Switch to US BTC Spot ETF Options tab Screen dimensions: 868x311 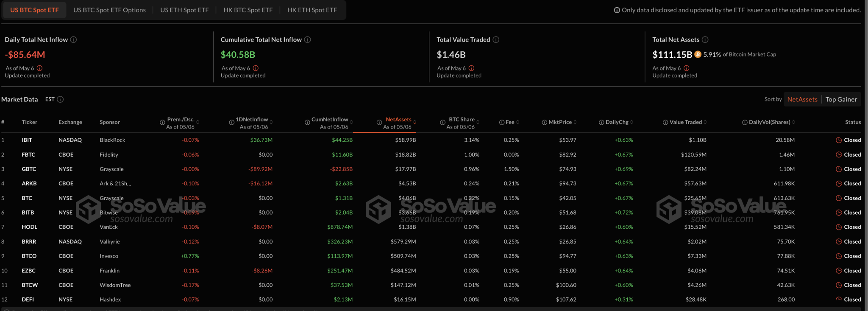coord(109,10)
